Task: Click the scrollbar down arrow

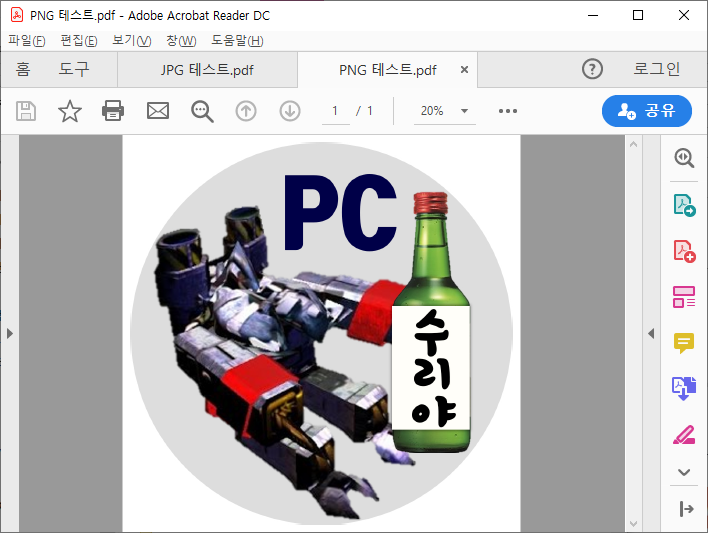Action: (633, 524)
